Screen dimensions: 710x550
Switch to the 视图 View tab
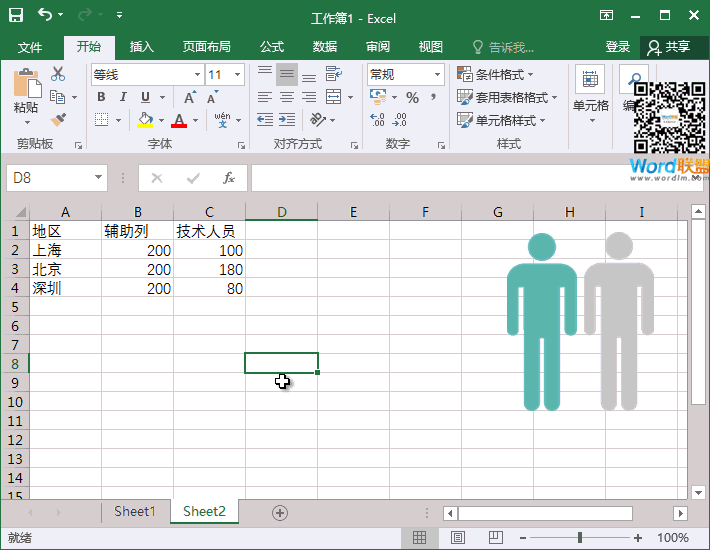coord(431,47)
